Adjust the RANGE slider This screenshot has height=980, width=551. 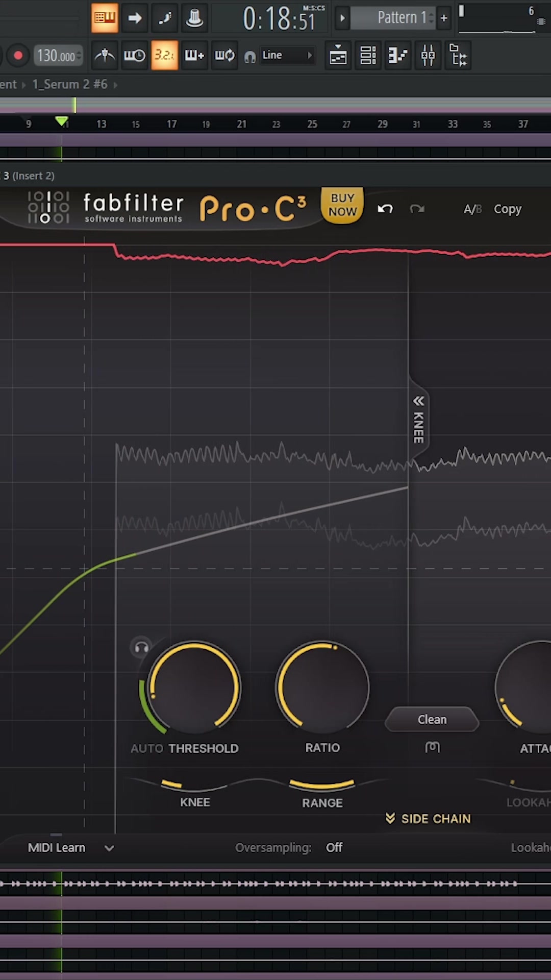pyautogui.click(x=321, y=785)
